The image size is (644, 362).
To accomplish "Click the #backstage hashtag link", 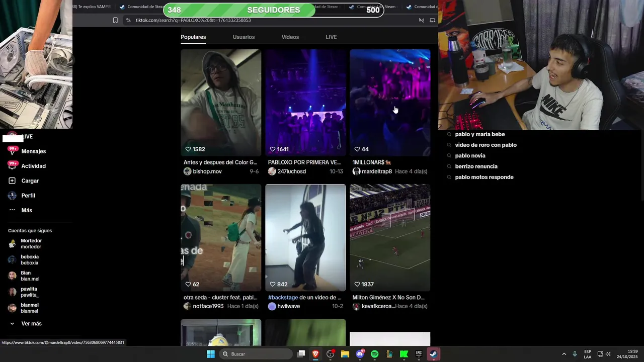I will click(x=283, y=298).
